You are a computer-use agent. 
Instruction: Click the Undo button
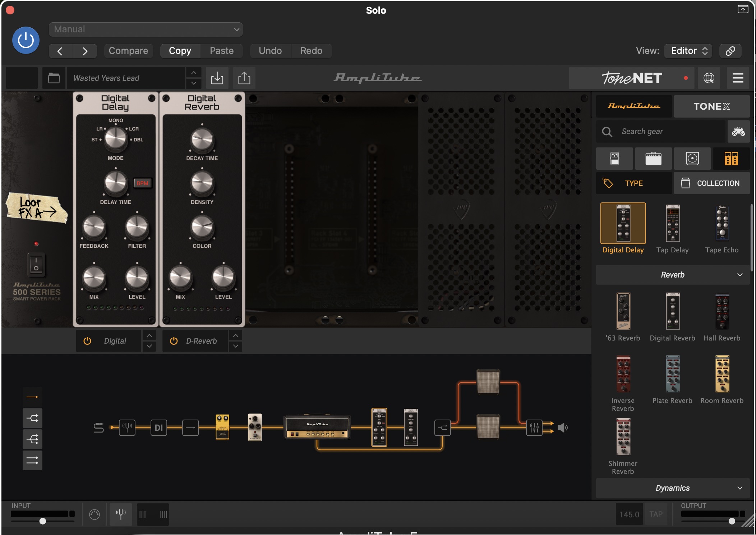tap(270, 51)
